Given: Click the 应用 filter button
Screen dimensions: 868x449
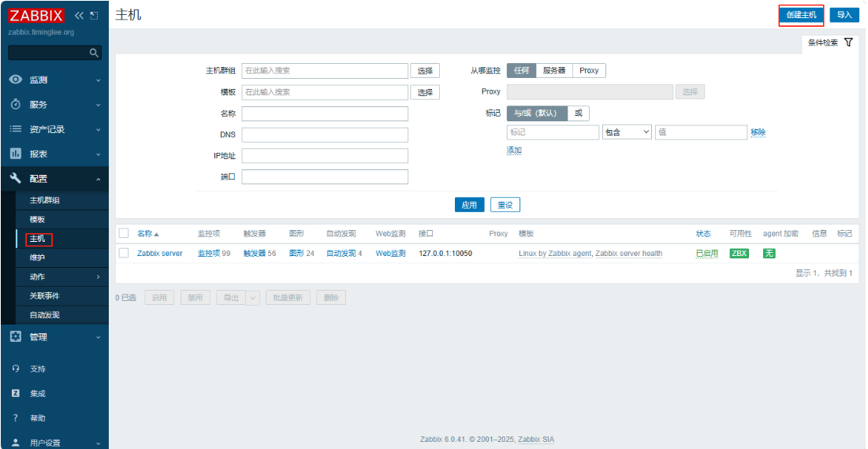Looking at the screenshot, I should coord(469,205).
